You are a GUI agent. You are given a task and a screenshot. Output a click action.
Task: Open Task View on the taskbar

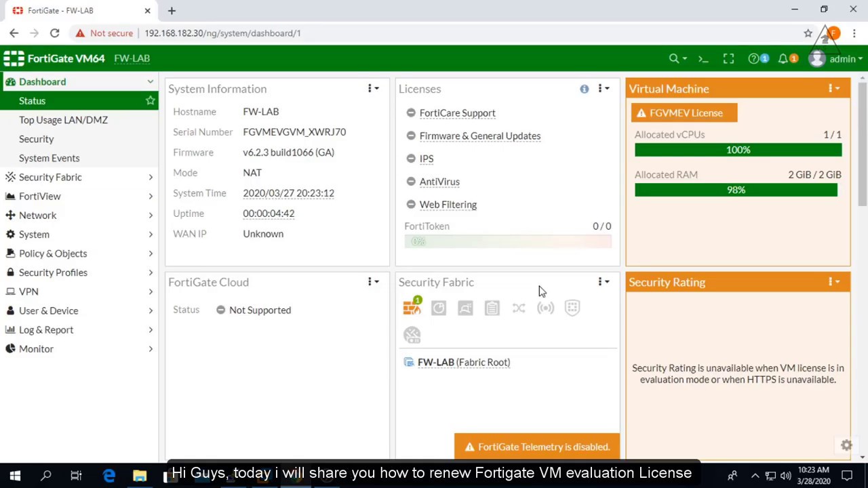(x=76, y=476)
